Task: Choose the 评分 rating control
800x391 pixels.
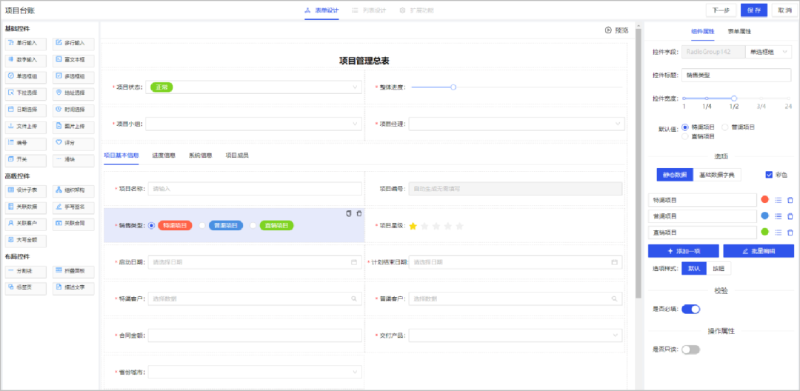Action: pyautogui.click(x=73, y=143)
